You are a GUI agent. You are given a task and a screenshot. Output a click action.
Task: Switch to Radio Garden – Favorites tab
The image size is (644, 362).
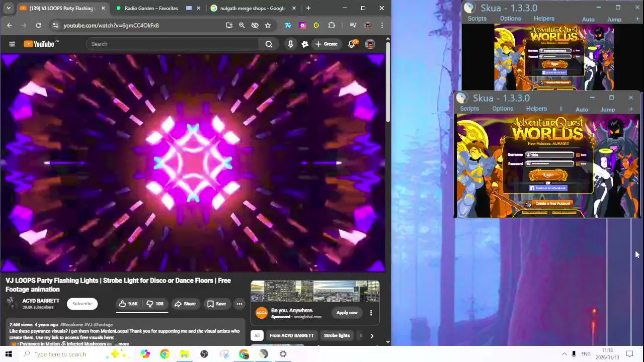tap(151, 8)
